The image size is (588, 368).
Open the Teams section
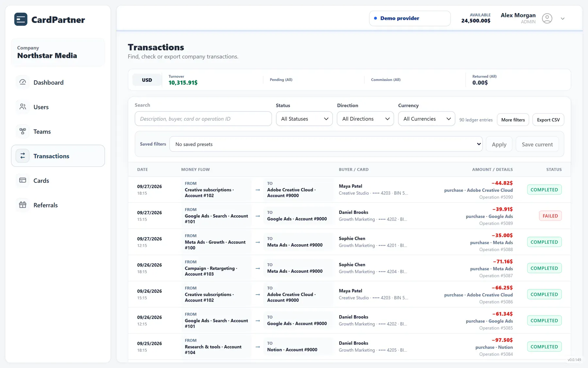58,131
